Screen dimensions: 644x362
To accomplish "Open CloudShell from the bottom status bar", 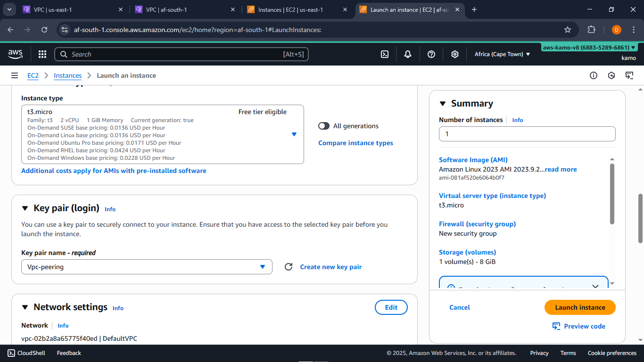I will [x=26, y=353].
